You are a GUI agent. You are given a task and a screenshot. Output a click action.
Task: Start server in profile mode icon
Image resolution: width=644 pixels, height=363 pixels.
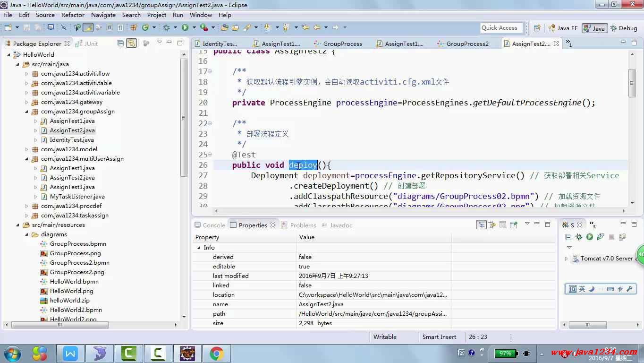point(601,237)
